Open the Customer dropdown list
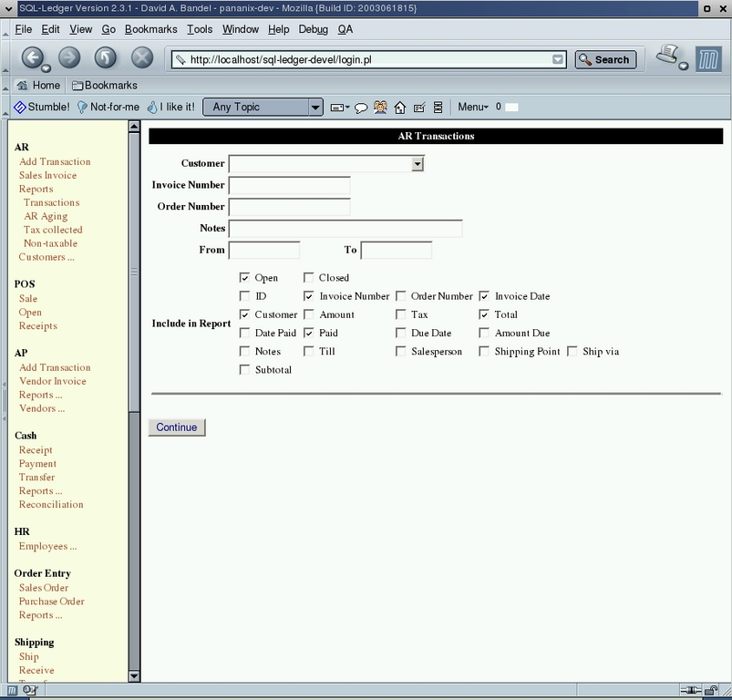 point(417,163)
